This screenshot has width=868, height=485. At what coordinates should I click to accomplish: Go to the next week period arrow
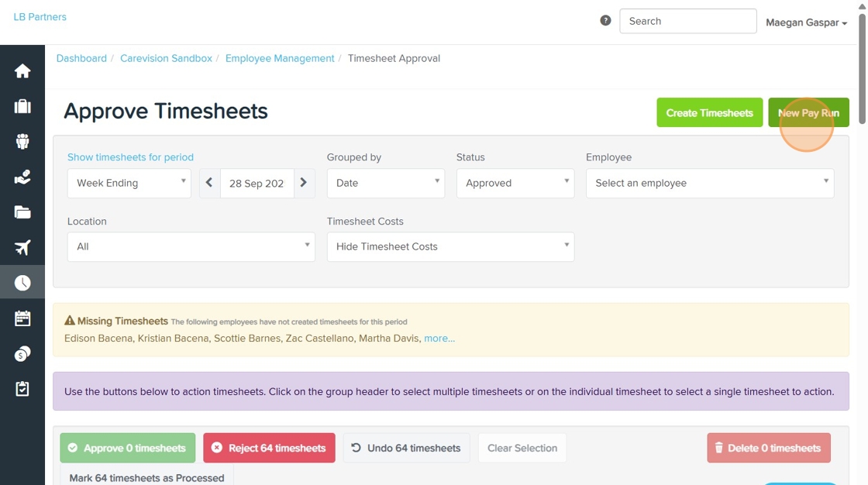tap(304, 183)
